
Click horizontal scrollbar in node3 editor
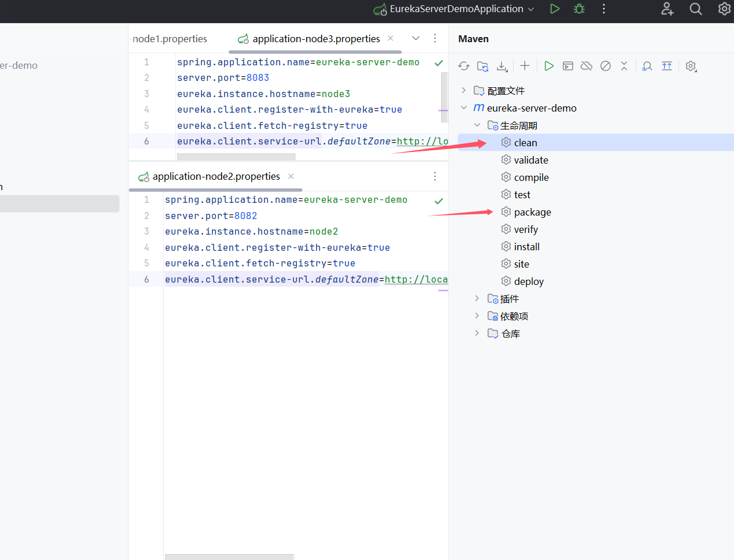click(x=236, y=157)
